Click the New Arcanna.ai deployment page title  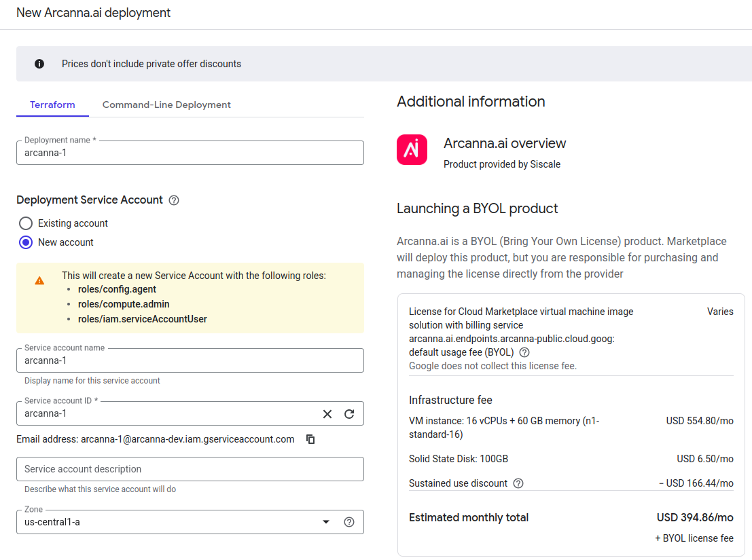[94, 13]
